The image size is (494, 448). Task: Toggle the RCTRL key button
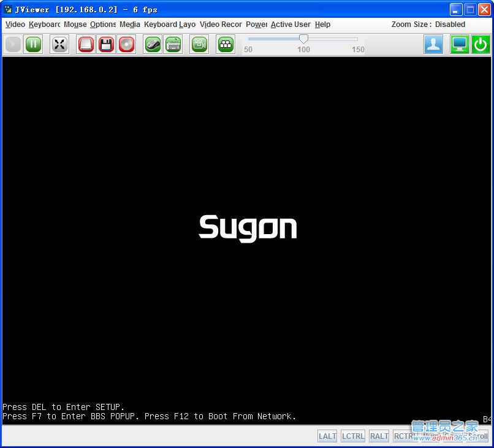(405, 436)
